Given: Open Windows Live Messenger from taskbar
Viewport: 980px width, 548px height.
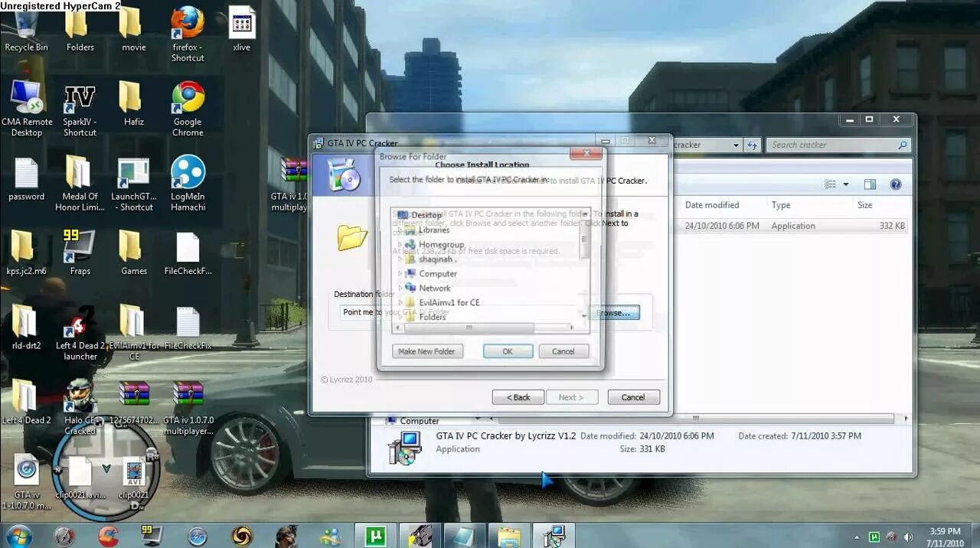Looking at the screenshot, I should point(332,536).
